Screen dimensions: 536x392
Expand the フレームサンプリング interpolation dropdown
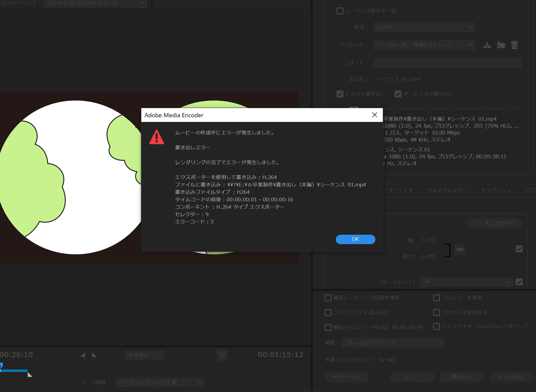(x=393, y=343)
